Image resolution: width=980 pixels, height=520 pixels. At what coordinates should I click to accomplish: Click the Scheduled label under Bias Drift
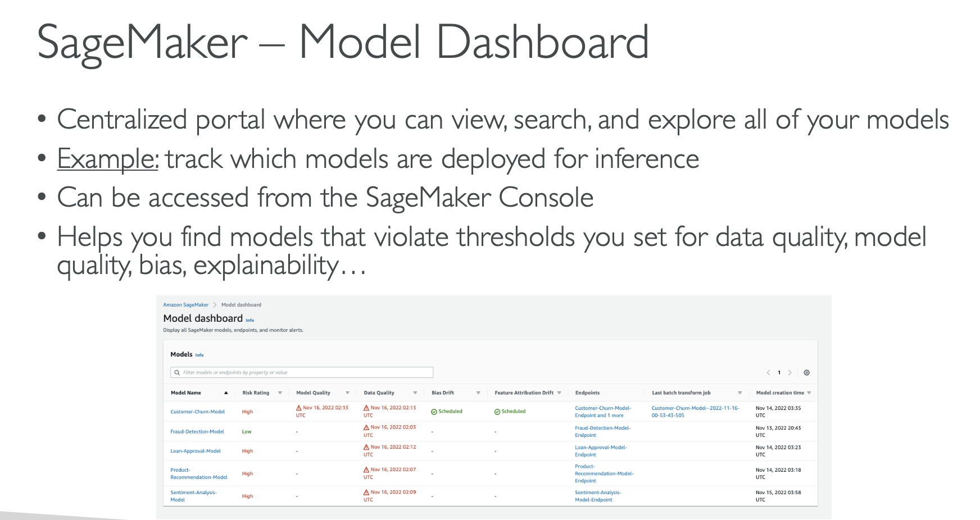tap(451, 412)
